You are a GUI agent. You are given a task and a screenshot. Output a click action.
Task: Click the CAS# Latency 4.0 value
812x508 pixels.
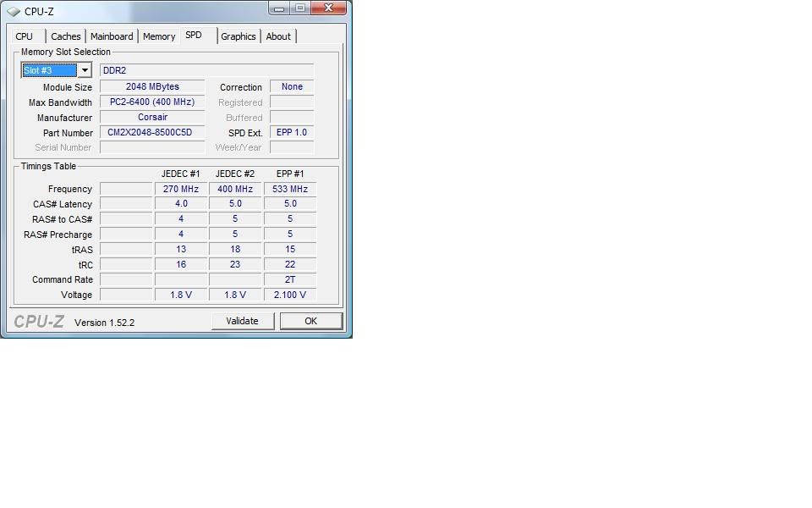pos(181,204)
